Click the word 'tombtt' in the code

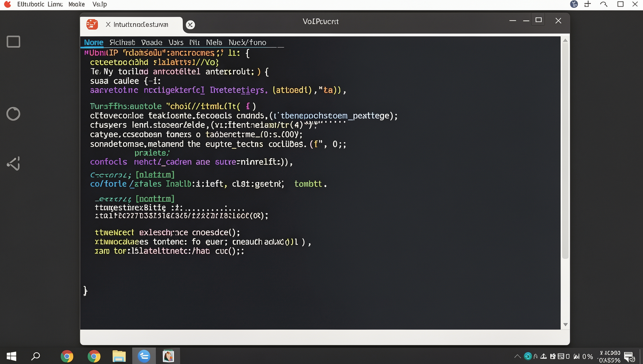click(x=308, y=184)
